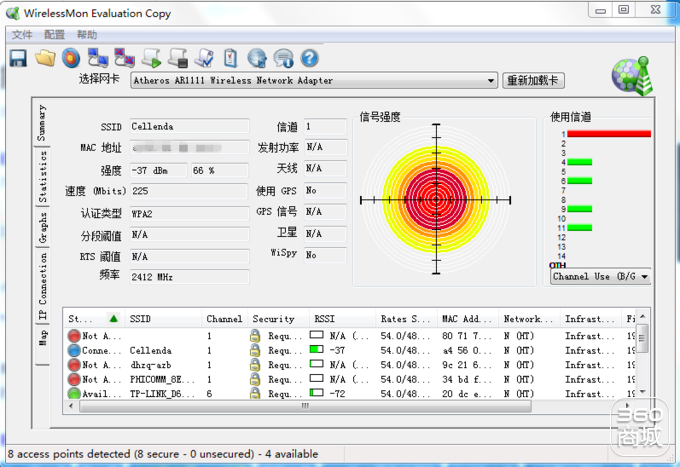
Task: Click the horizontal scrollbar of the network list
Action: pos(305,406)
